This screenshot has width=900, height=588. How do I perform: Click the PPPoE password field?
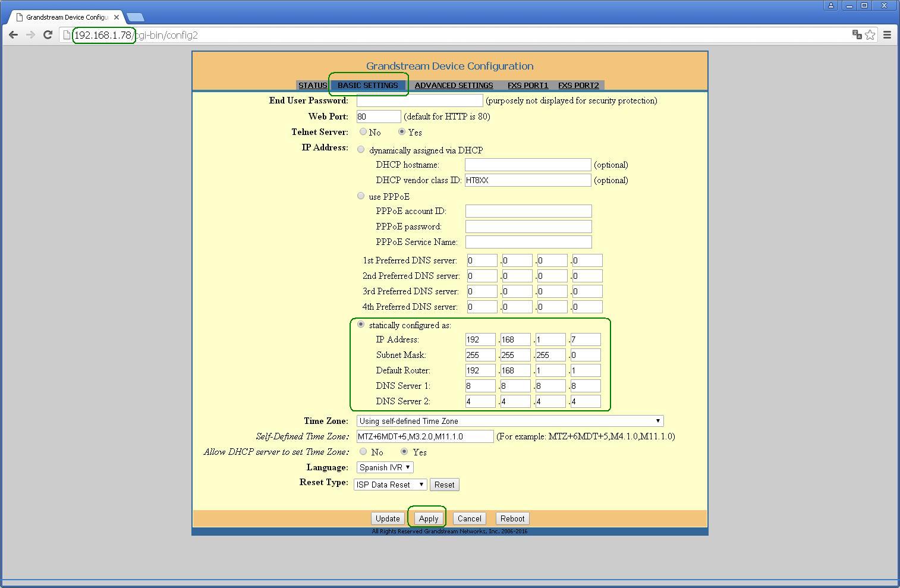click(x=528, y=227)
